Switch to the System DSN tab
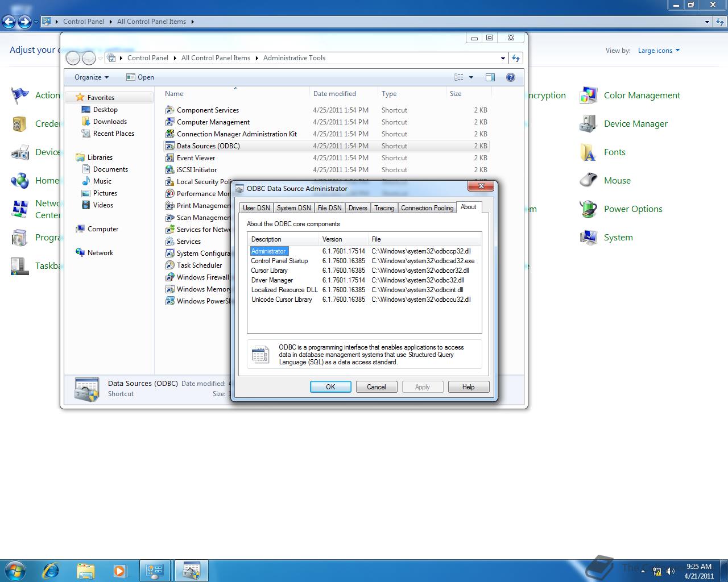728x582 pixels. click(x=293, y=208)
